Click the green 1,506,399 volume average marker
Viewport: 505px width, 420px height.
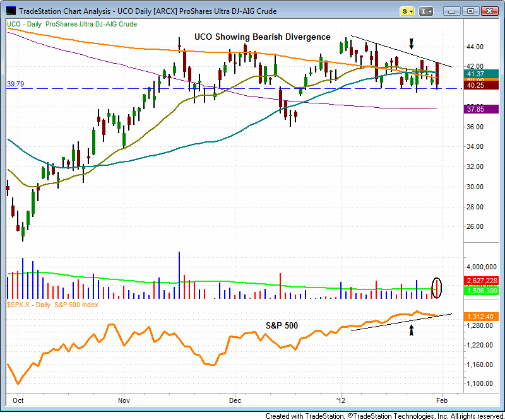[x=481, y=291]
